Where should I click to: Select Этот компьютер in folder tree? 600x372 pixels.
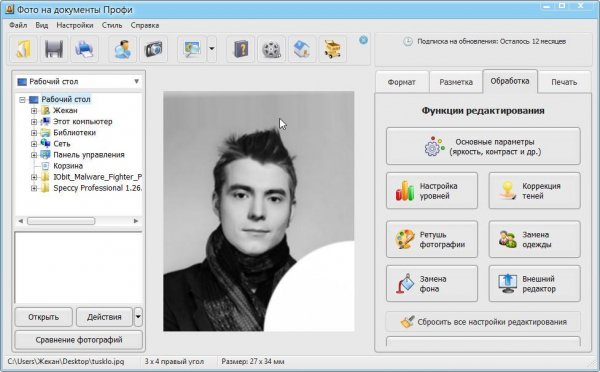pos(83,122)
